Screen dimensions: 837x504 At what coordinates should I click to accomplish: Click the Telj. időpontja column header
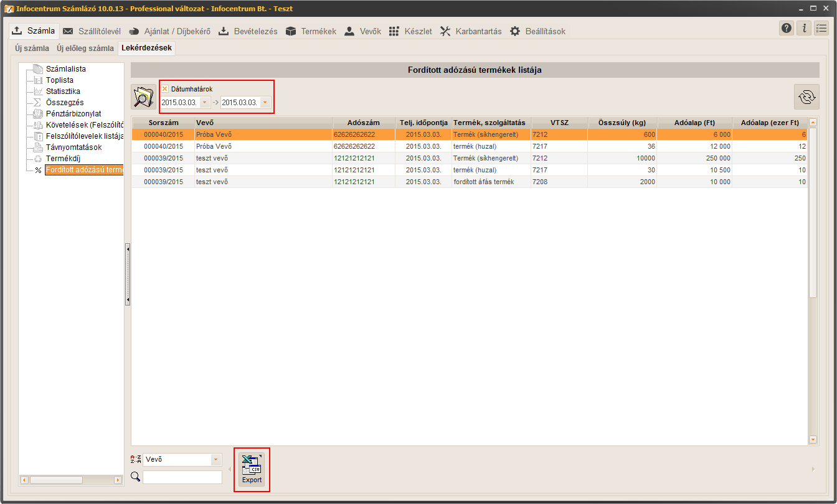click(x=423, y=123)
